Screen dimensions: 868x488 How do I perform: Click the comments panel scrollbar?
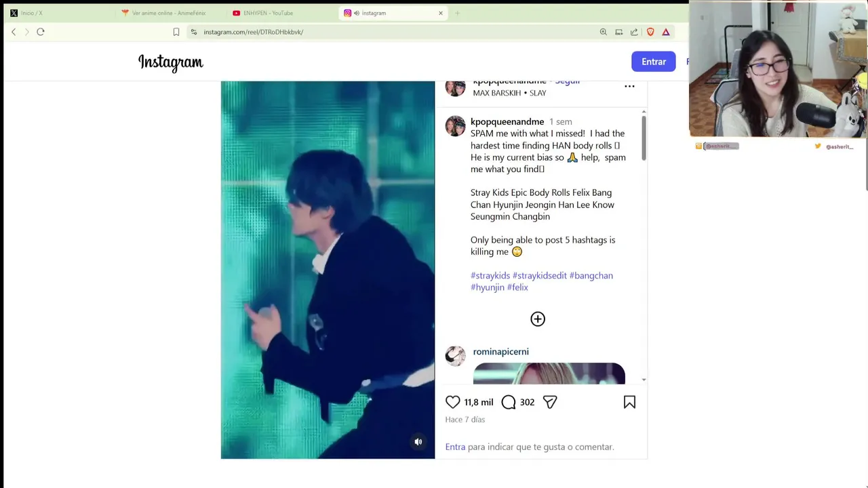644,138
